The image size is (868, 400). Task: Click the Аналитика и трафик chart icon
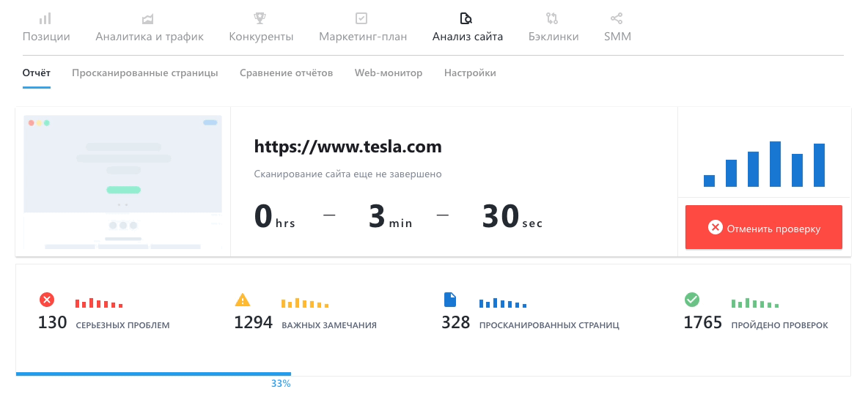[147, 19]
